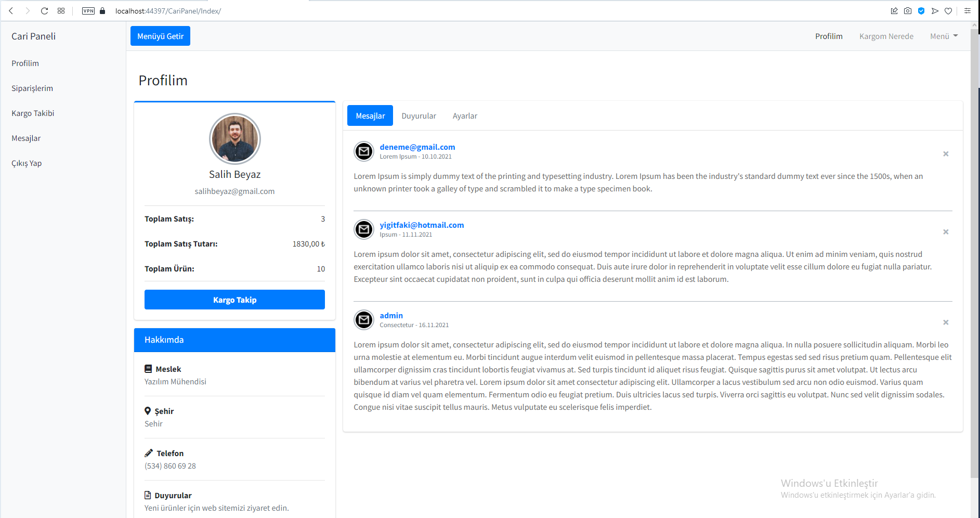Go to Kargo Takibi in sidebar
Viewport: 980px width, 518px height.
pos(33,113)
